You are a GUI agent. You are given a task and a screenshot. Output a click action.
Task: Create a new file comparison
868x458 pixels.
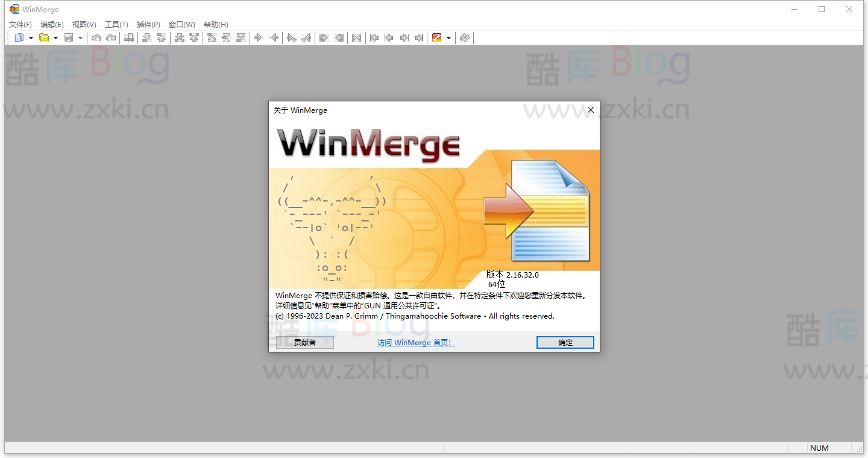(x=18, y=37)
